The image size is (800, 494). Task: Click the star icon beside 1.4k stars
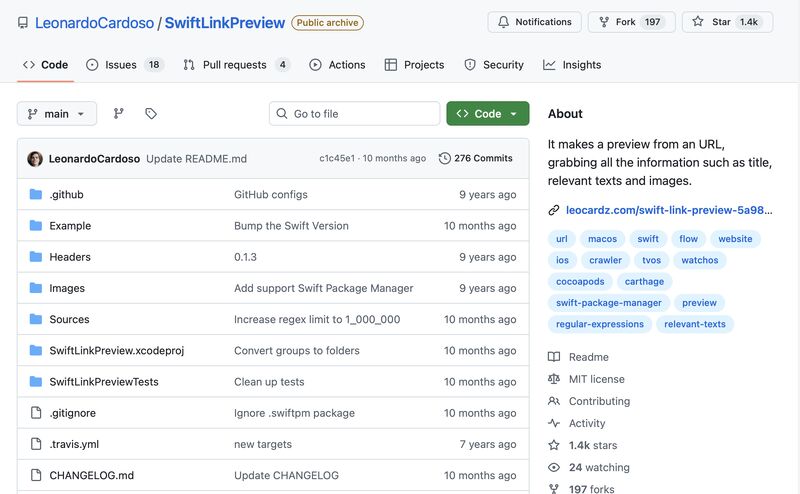pyautogui.click(x=554, y=445)
